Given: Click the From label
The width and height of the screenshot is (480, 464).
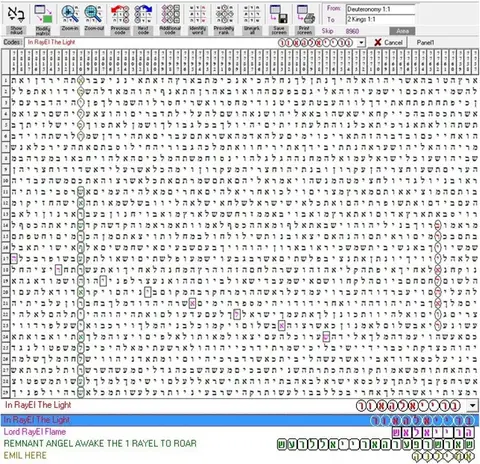Looking at the screenshot, I should (x=334, y=8).
